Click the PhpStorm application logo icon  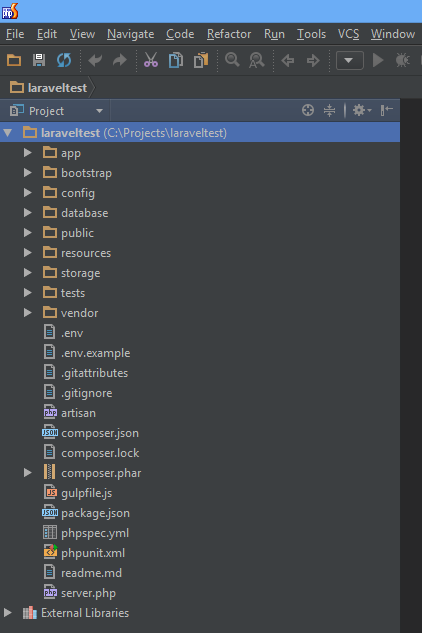click(x=10, y=11)
